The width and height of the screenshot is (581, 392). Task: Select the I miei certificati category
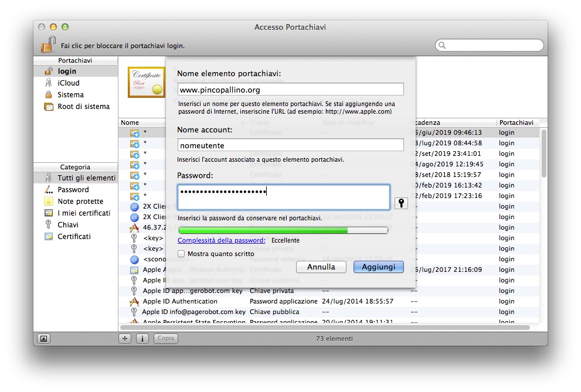coord(84,213)
